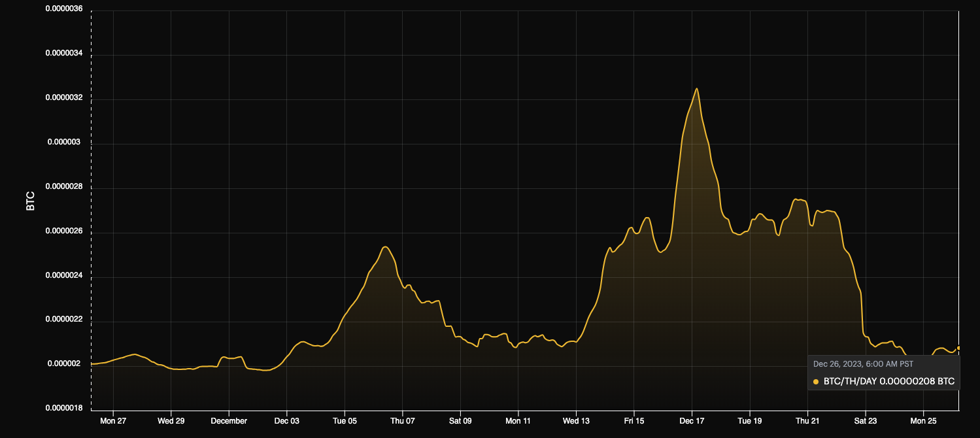980x438 pixels.
Task: Click the Sat 09 date label
Action: [x=460, y=421]
